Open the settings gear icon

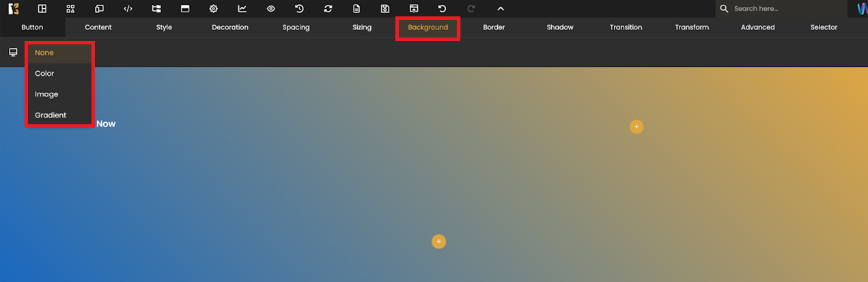point(213,9)
